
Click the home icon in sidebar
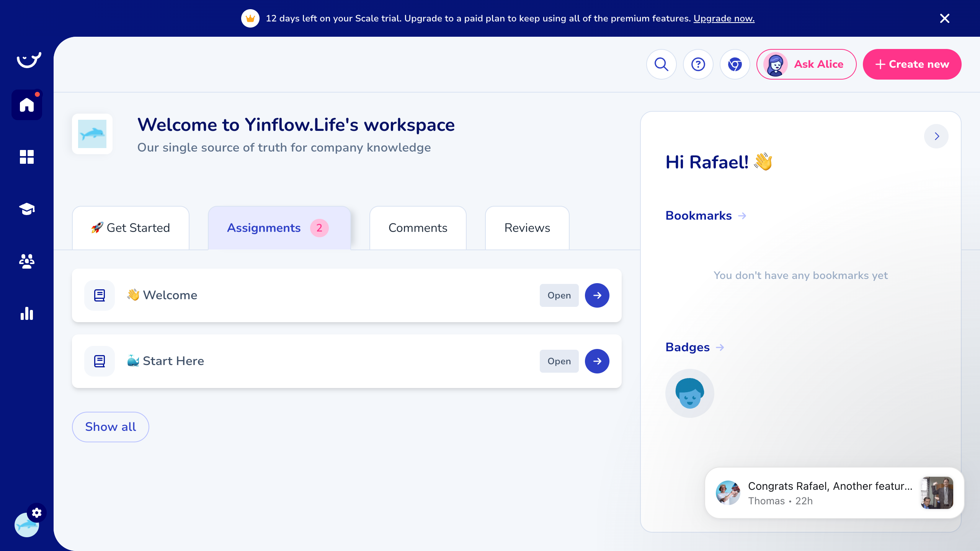[27, 105]
